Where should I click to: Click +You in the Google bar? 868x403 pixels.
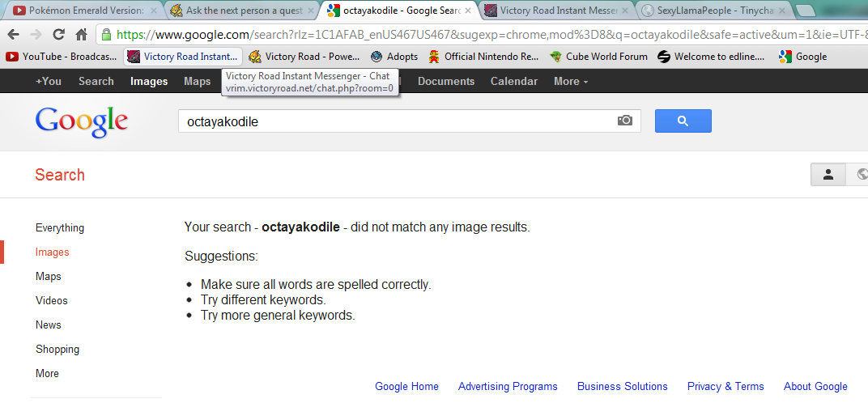(48, 82)
